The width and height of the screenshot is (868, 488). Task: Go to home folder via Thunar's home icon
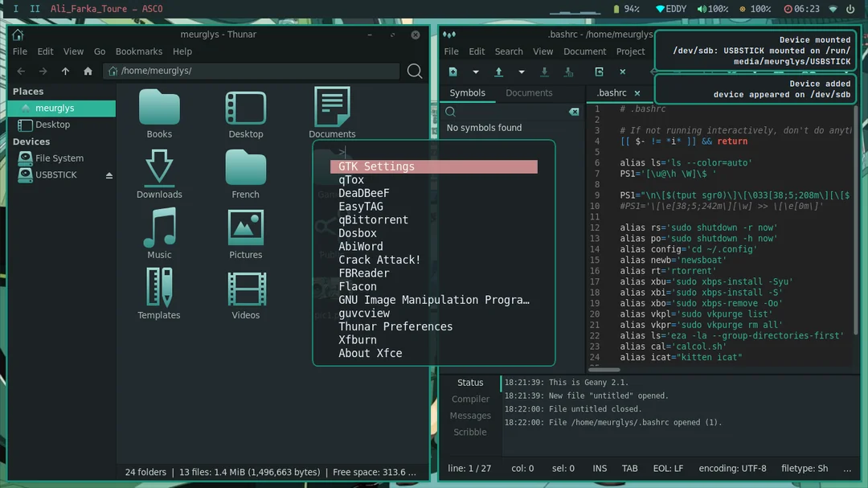click(88, 71)
